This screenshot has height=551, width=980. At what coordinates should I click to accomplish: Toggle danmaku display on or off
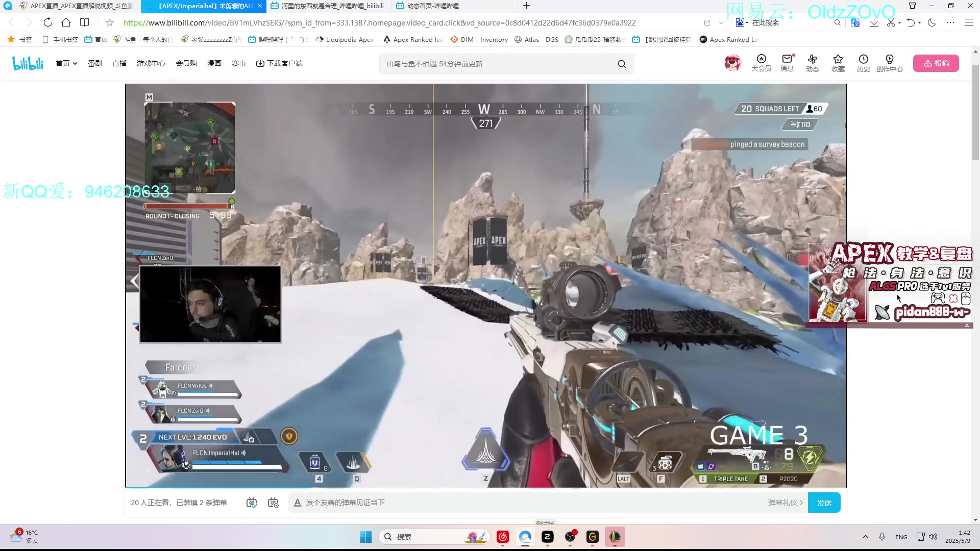(252, 503)
